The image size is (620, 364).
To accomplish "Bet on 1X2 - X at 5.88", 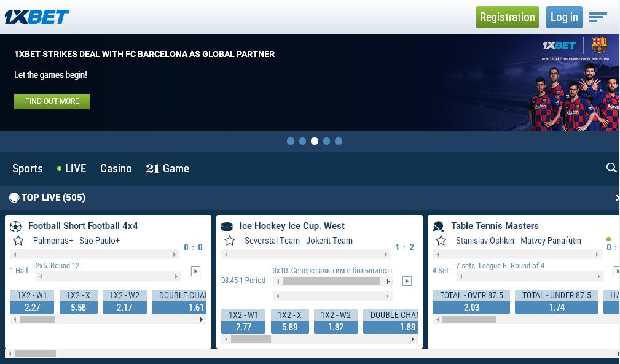I will [x=290, y=322].
